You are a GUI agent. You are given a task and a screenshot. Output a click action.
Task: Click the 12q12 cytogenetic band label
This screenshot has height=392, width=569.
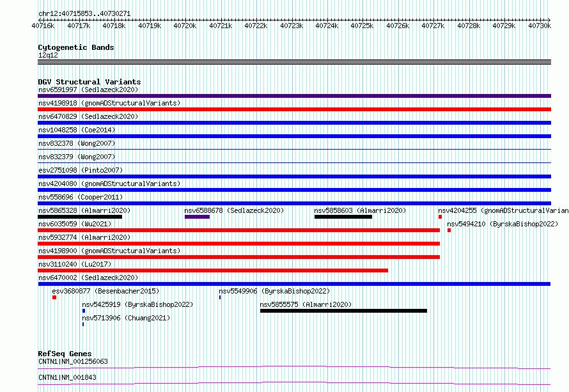[48, 55]
